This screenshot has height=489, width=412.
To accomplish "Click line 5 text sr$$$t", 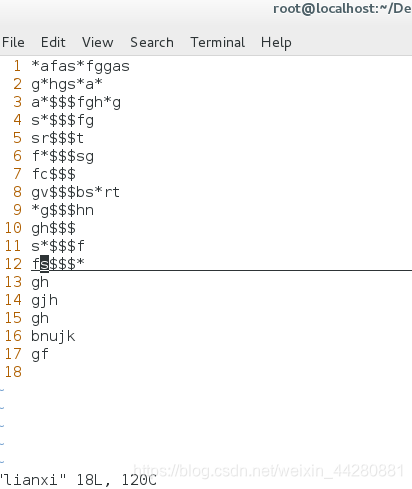I will tap(57, 138).
